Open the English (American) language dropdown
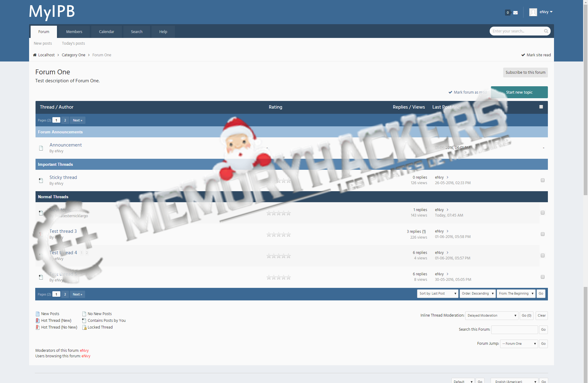The width and height of the screenshot is (588, 383). (514, 381)
